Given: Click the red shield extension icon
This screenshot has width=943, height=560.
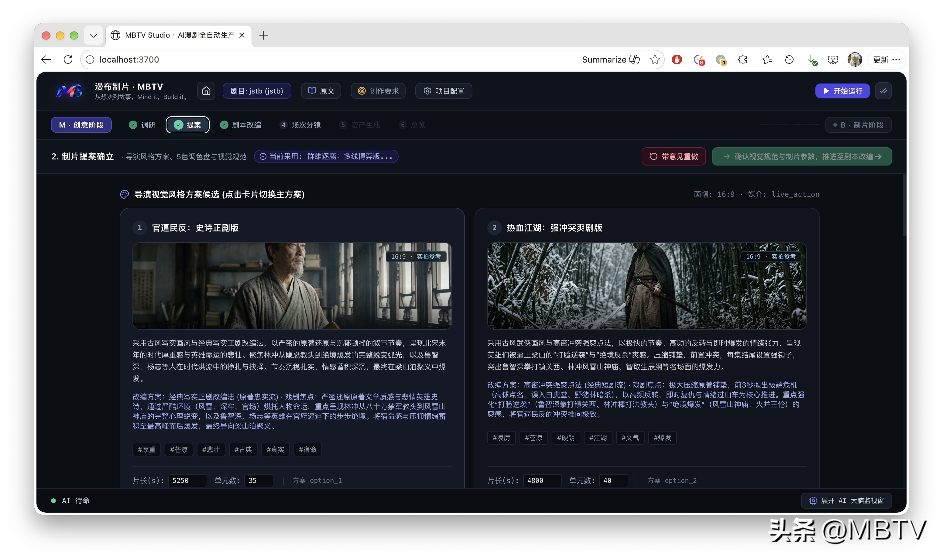Looking at the screenshot, I should (677, 60).
